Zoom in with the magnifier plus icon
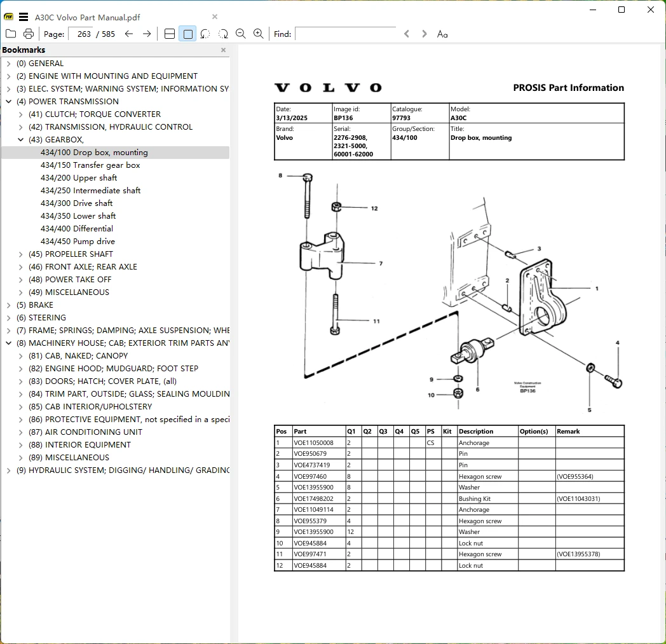The height and width of the screenshot is (644, 666). coord(258,34)
